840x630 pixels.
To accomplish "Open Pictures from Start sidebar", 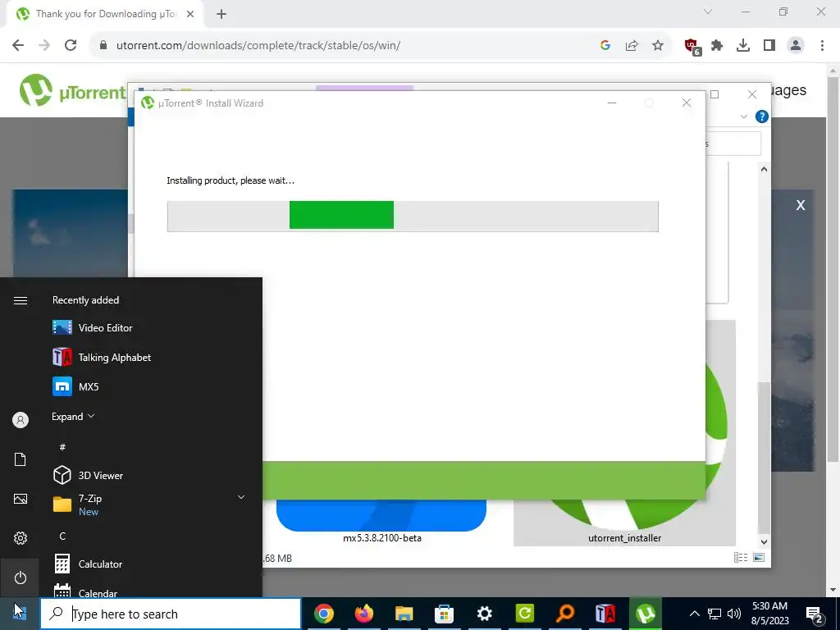I will [x=21, y=499].
